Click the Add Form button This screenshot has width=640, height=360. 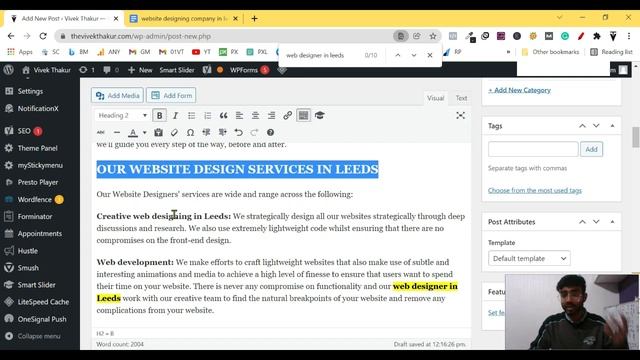coord(171,96)
